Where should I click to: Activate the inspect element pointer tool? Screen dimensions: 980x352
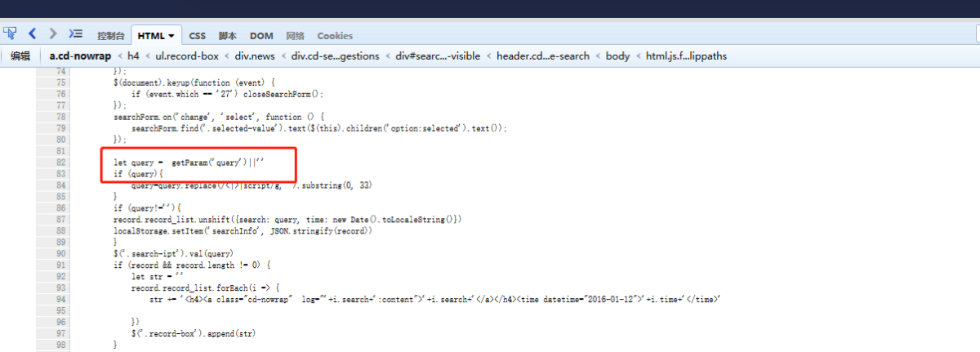point(10,33)
